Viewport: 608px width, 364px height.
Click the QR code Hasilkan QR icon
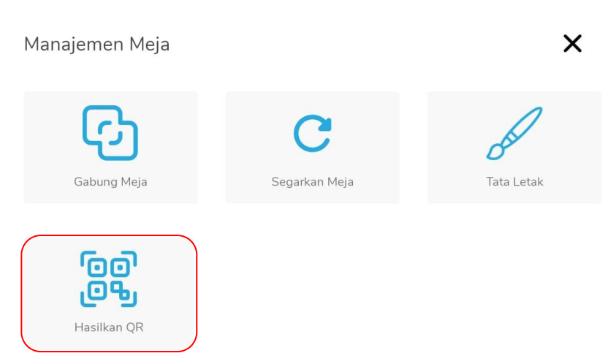click(x=109, y=278)
